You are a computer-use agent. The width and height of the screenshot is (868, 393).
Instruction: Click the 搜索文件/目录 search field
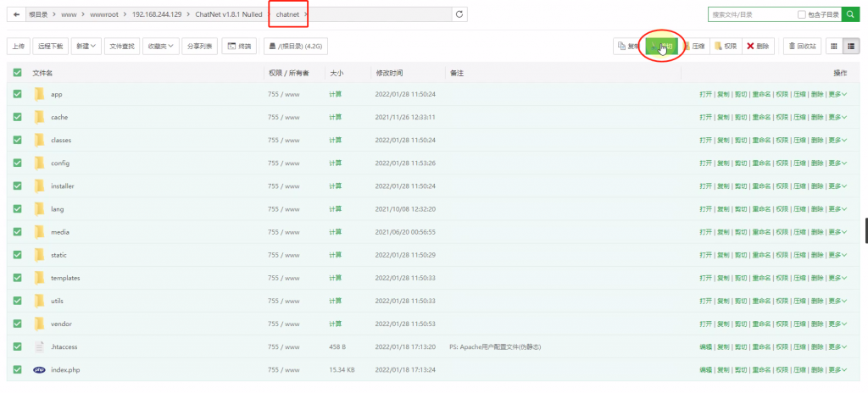point(753,14)
